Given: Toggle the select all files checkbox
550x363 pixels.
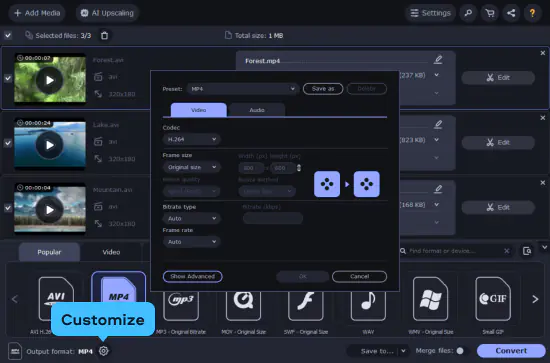Looking at the screenshot, I should tap(8, 35).
